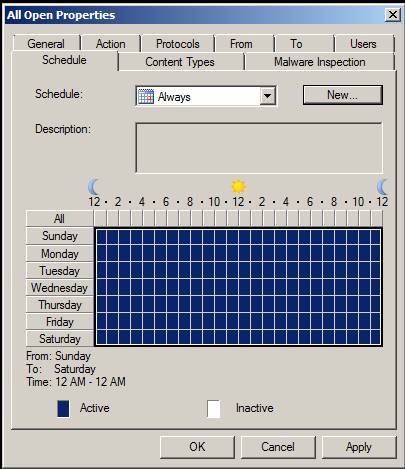
Task: Confirm with the OK button
Action: [197, 447]
